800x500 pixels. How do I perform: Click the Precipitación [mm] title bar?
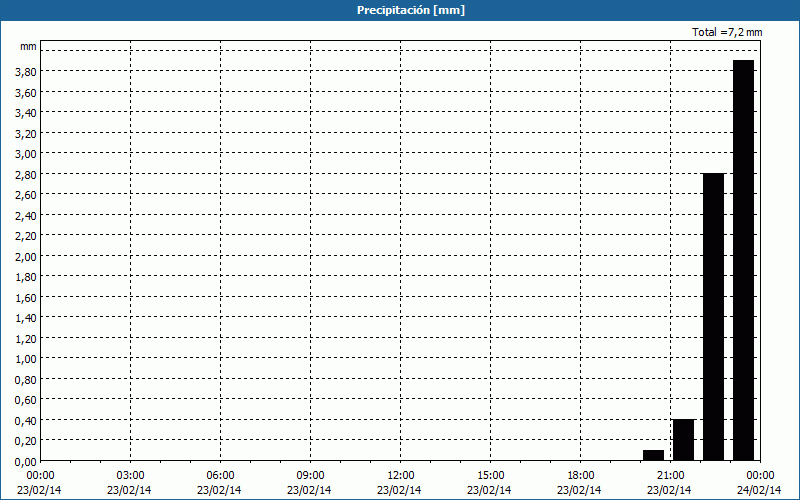pyautogui.click(x=400, y=10)
